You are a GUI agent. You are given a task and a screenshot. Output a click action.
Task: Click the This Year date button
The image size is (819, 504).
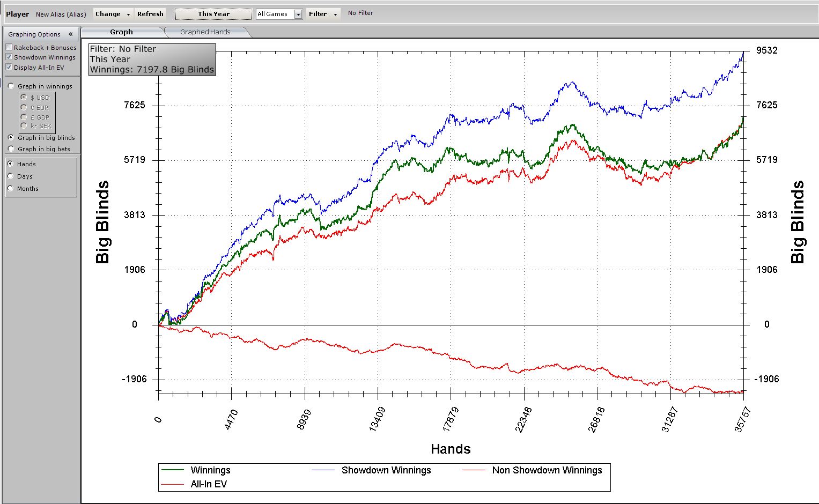coord(213,14)
